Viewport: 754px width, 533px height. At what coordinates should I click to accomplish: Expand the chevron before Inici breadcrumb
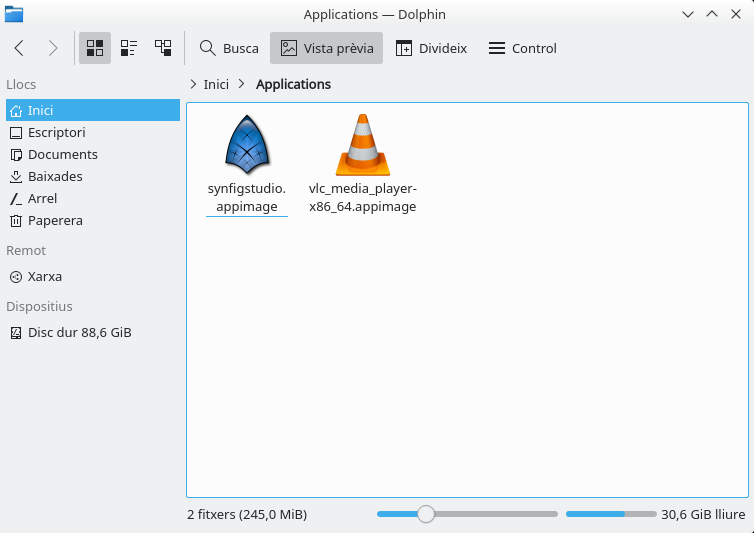[x=193, y=84]
